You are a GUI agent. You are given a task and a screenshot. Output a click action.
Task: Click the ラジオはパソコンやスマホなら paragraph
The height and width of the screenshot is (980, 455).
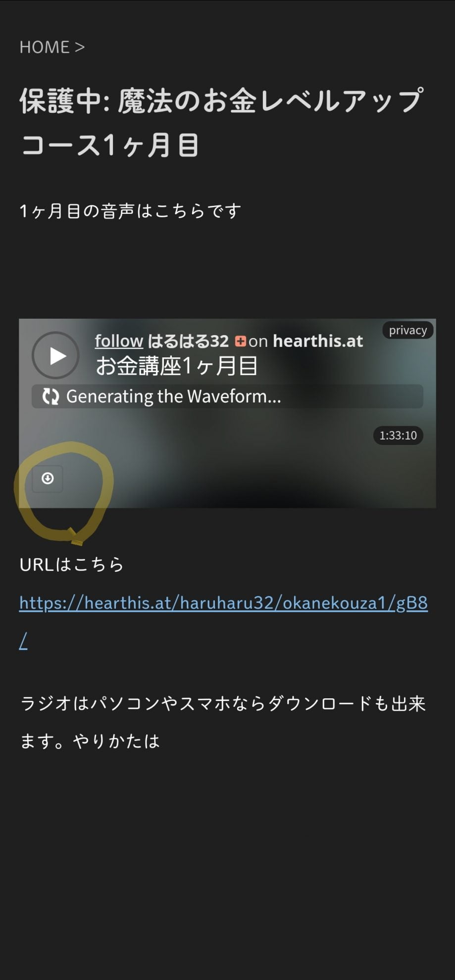click(223, 722)
